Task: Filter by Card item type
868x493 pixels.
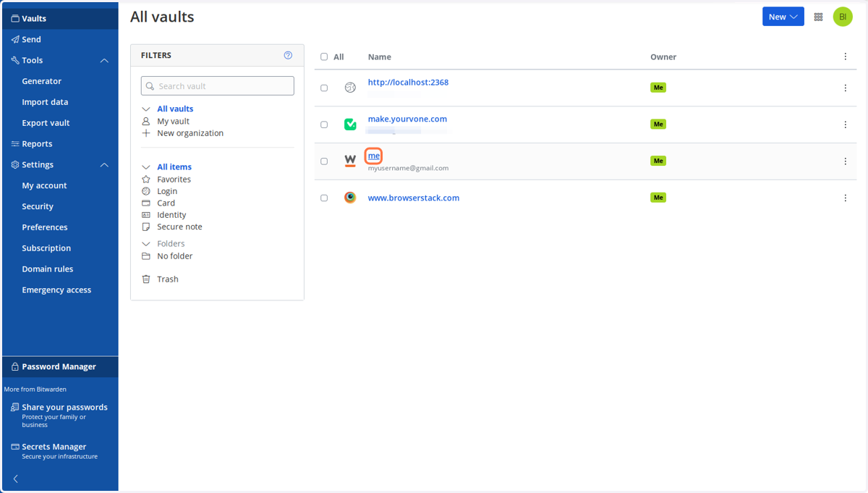Action: [x=166, y=203]
